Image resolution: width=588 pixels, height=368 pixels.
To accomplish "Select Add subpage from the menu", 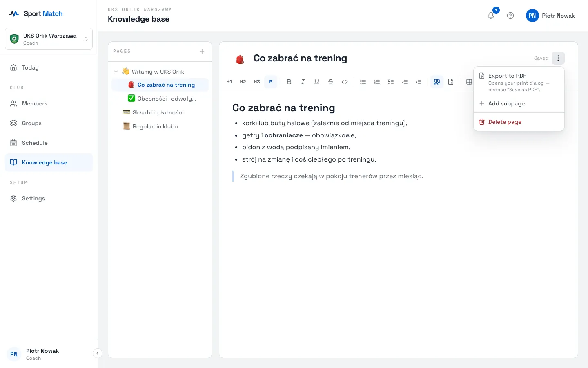I will point(519,103).
